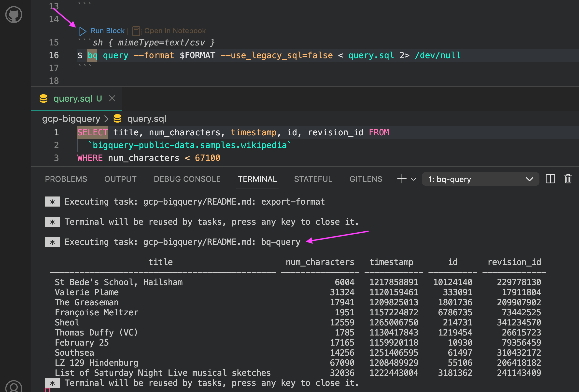
Task: Click the revision_id column header
Action: click(514, 262)
